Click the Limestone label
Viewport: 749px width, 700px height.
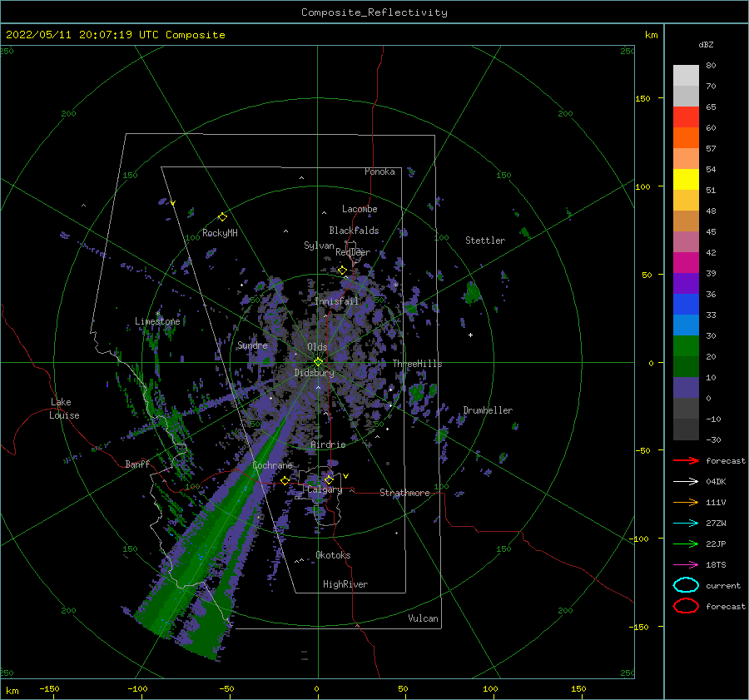[157, 321]
